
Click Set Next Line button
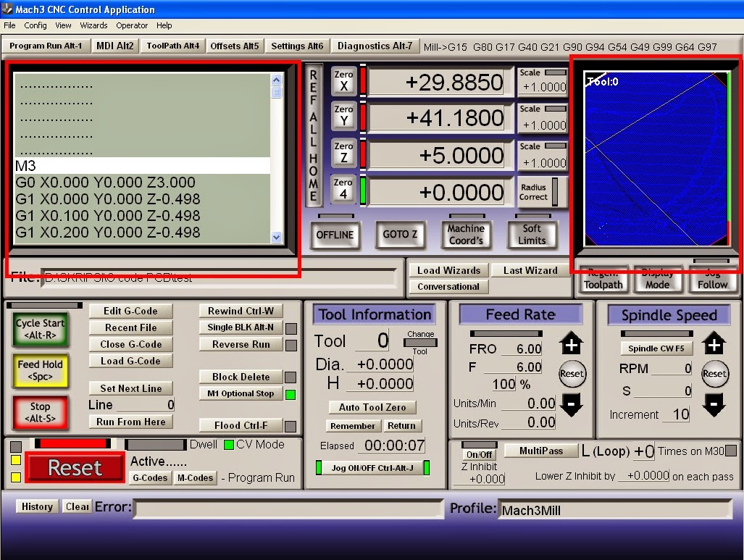tap(130, 388)
